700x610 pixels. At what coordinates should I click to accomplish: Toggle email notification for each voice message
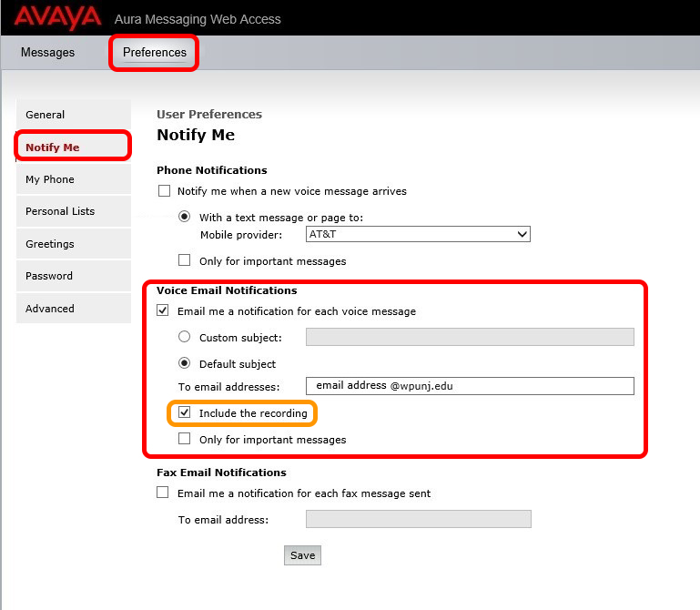[164, 311]
